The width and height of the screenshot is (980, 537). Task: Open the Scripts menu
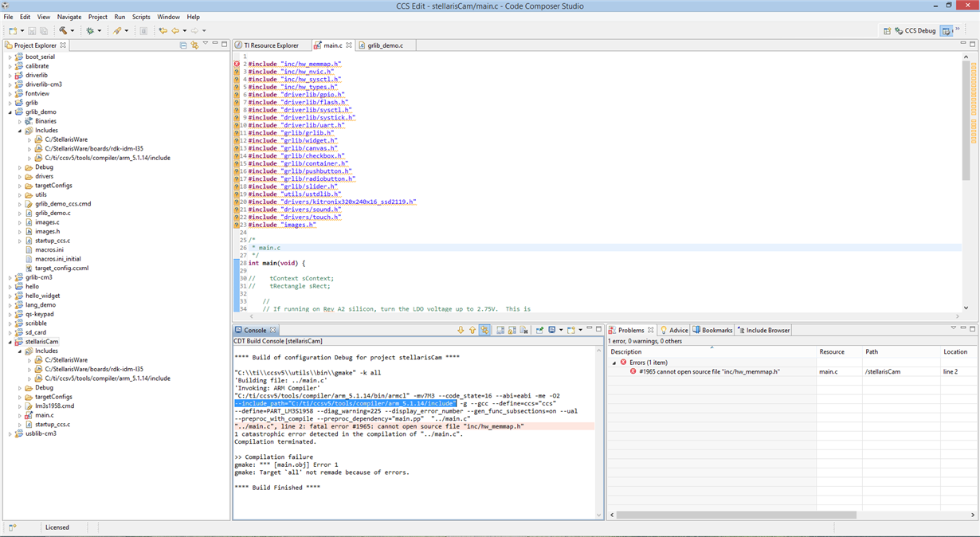[x=141, y=17]
